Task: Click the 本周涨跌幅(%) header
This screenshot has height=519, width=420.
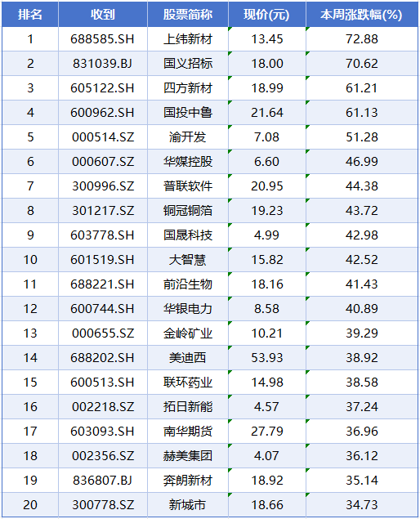Action: (362, 14)
